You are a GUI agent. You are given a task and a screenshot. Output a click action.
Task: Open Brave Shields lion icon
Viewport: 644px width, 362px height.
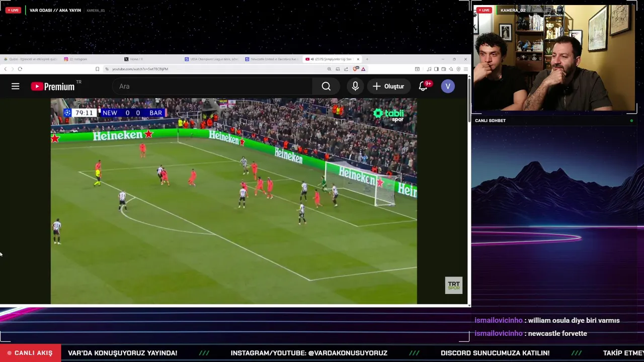click(x=356, y=69)
